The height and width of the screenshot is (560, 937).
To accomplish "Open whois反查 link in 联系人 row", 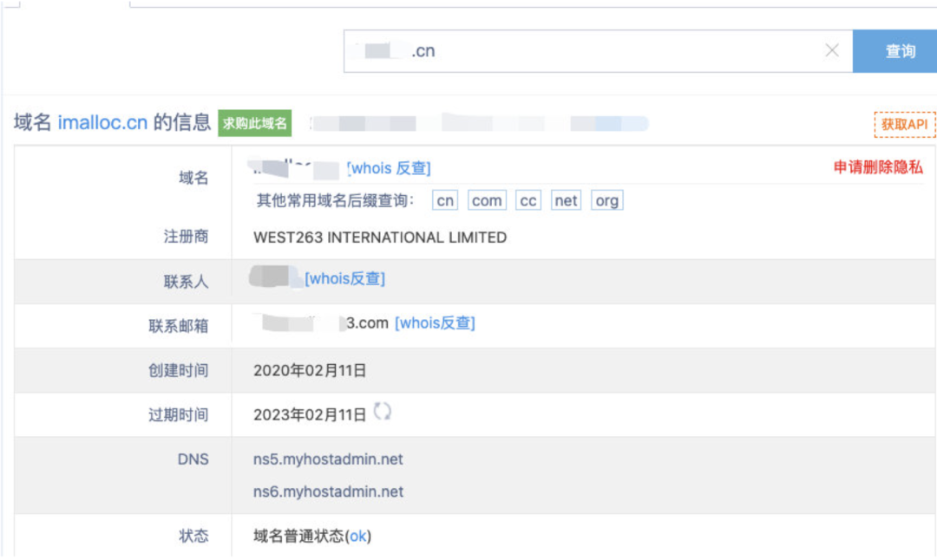I will coord(344,279).
